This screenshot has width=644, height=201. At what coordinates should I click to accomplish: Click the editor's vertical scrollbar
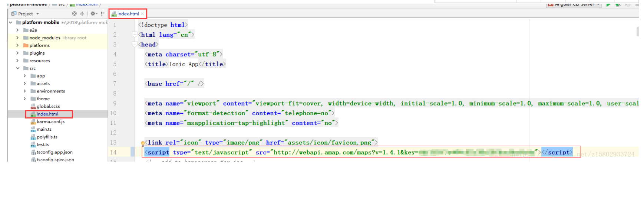coord(638,32)
